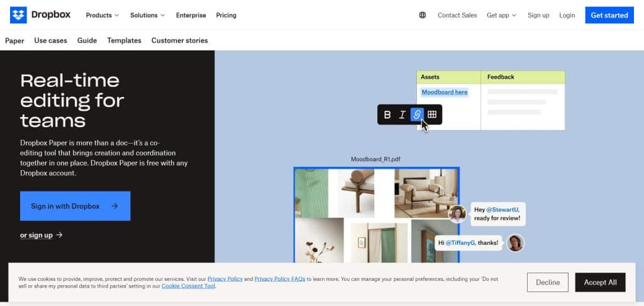
Task: Go to the Pricing page
Action: point(226,15)
